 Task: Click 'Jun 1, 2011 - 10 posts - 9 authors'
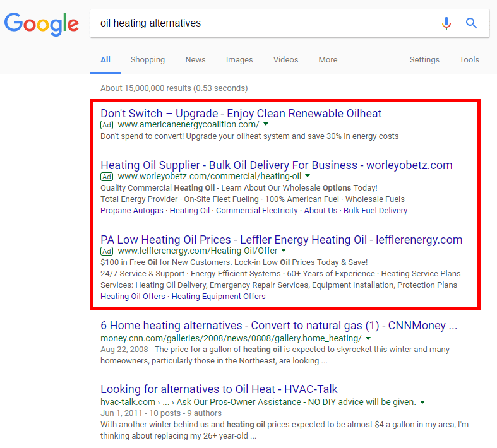point(161,413)
